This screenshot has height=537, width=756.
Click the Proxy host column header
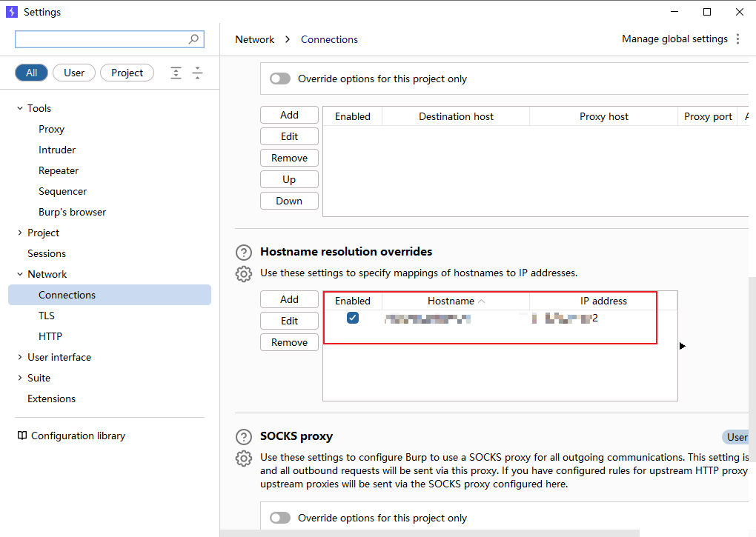[x=603, y=116]
